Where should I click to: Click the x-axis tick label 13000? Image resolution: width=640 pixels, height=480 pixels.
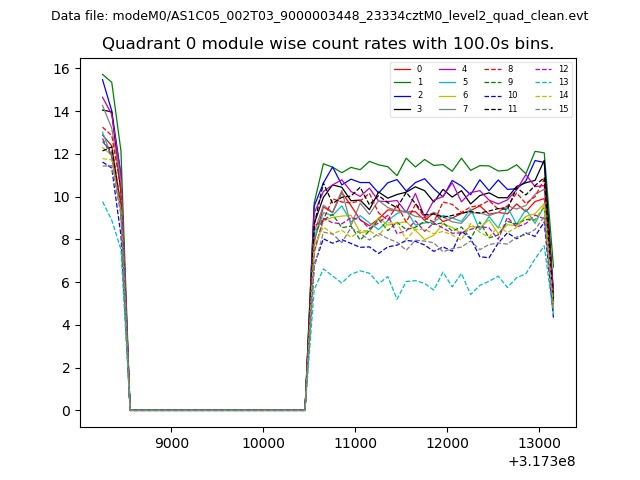[x=539, y=443]
